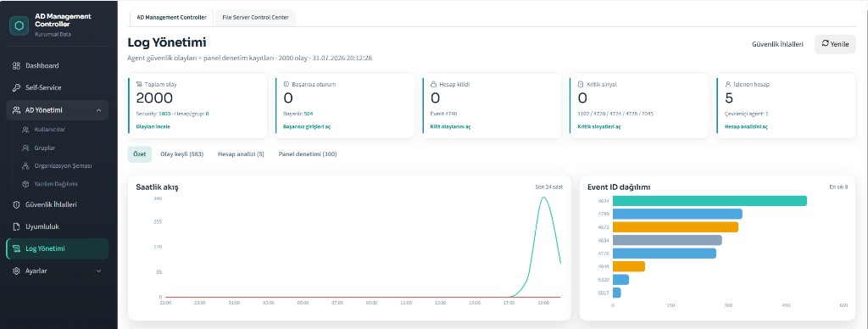Click the 'Çevrimiçi agent: 1' text
Viewport: 868px width, 329px height.
[747, 114]
